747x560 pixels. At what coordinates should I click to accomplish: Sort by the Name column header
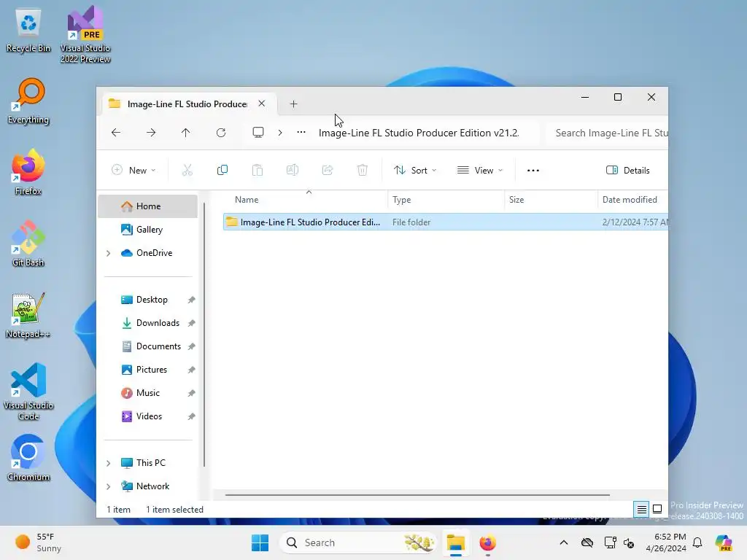tap(247, 200)
